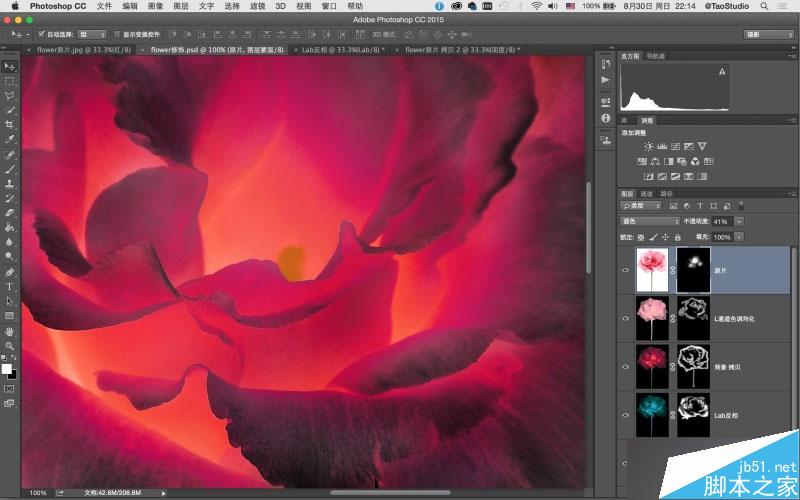Open the 图层 menu
800x500 pixels.
(x=181, y=6)
